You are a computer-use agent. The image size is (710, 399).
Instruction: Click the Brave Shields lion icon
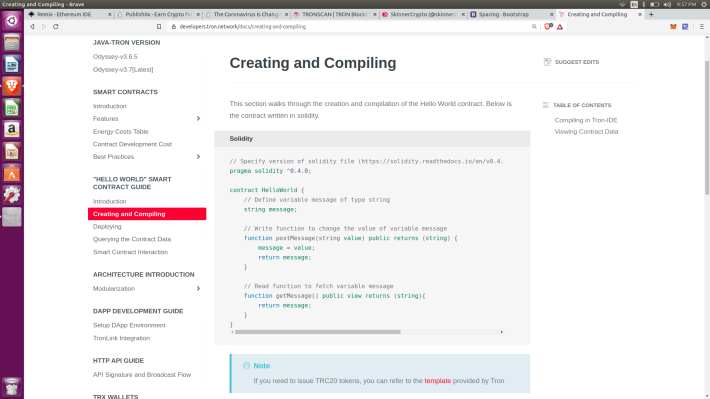click(548, 27)
